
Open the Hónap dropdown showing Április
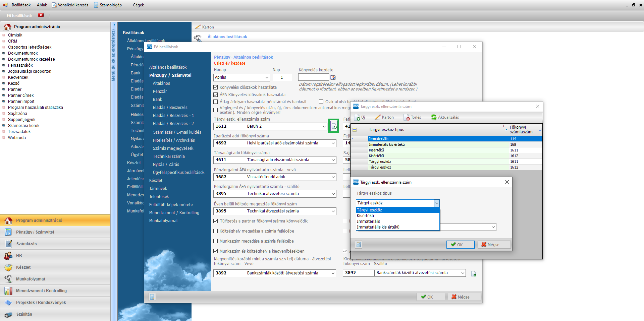[267, 77]
